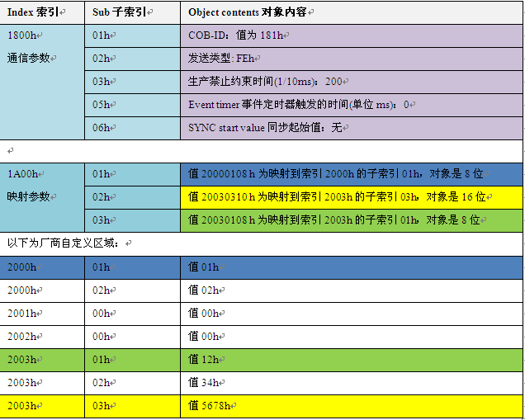Click sub-index '00h' in the 2001h row
The image size is (525, 420).
pyautogui.click(x=133, y=314)
